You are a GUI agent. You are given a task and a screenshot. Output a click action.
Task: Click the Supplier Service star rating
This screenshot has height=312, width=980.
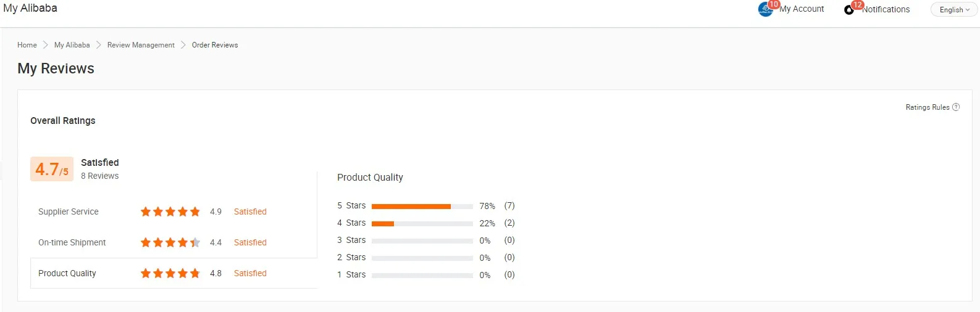click(x=170, y=211)
